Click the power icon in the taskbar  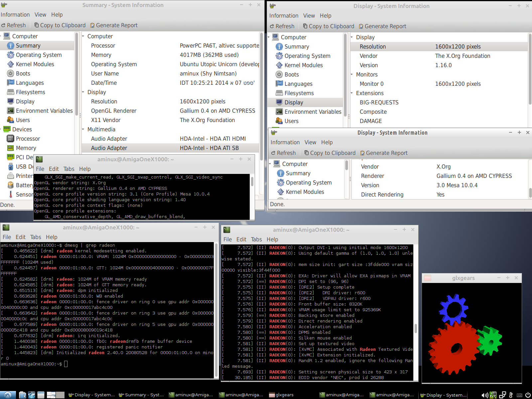pos(528,395)
